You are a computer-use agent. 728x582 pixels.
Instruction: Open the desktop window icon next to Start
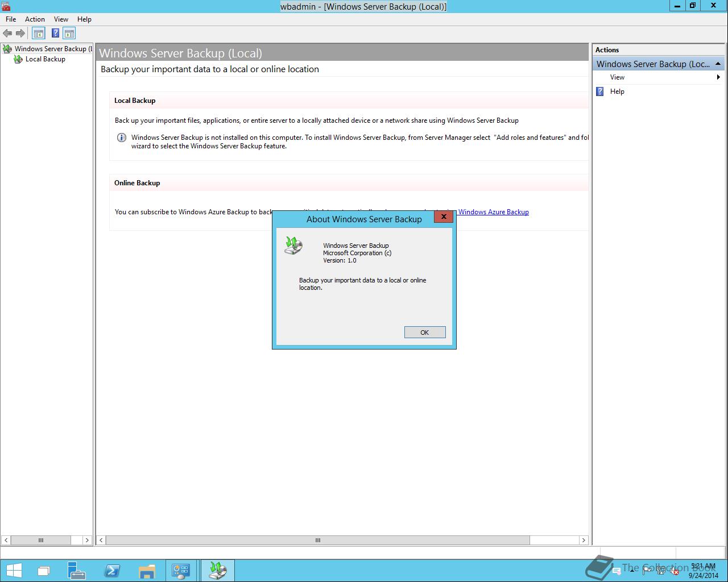(x=44, y=571)
